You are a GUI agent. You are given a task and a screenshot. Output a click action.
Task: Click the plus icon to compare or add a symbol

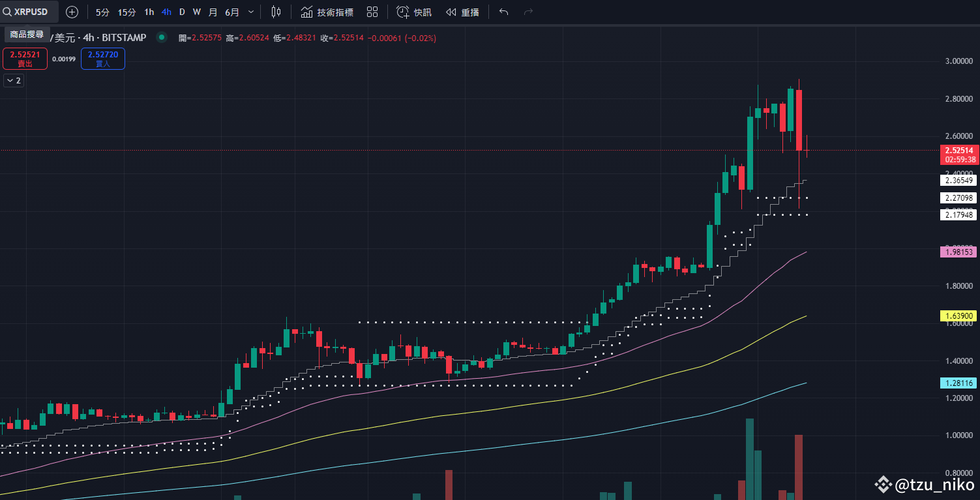(x=72, y=12)
